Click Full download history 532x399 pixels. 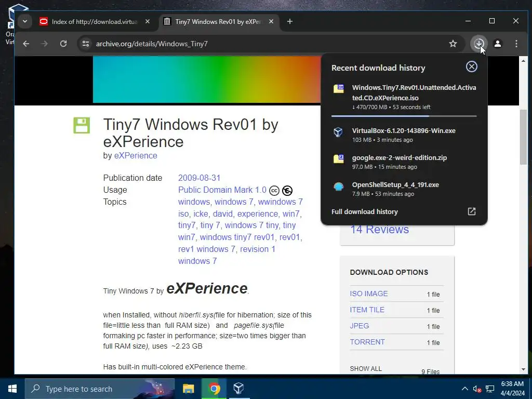364,212
